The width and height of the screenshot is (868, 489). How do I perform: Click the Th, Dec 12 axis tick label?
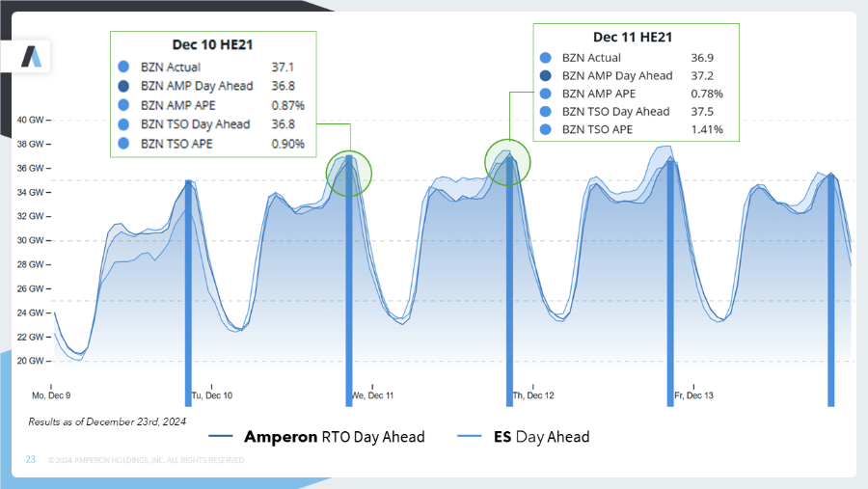click(x=533, y=395)
